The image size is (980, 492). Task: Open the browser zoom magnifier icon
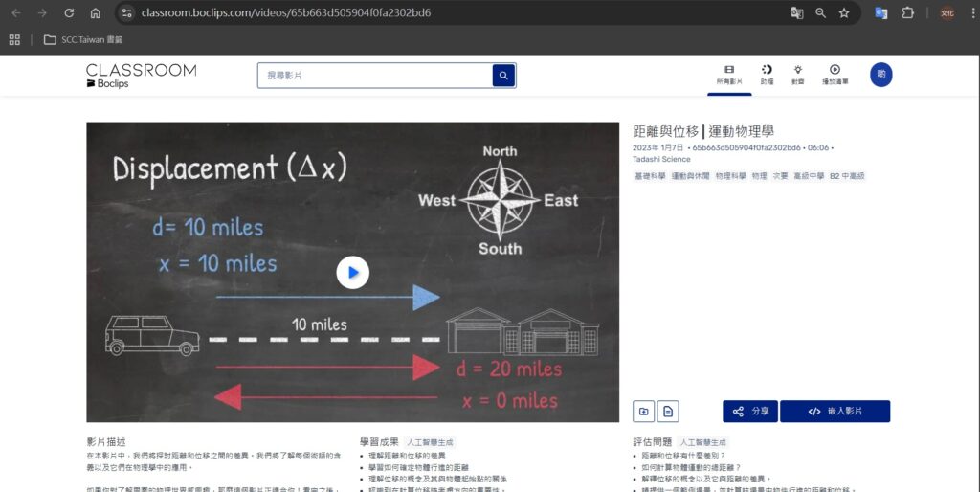click(x=820, y=13)
